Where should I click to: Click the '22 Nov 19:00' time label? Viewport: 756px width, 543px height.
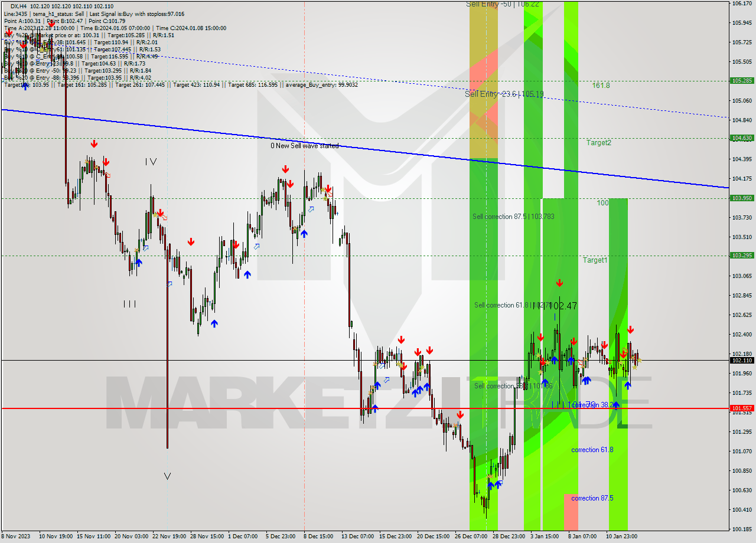click(x=170, y=537)
